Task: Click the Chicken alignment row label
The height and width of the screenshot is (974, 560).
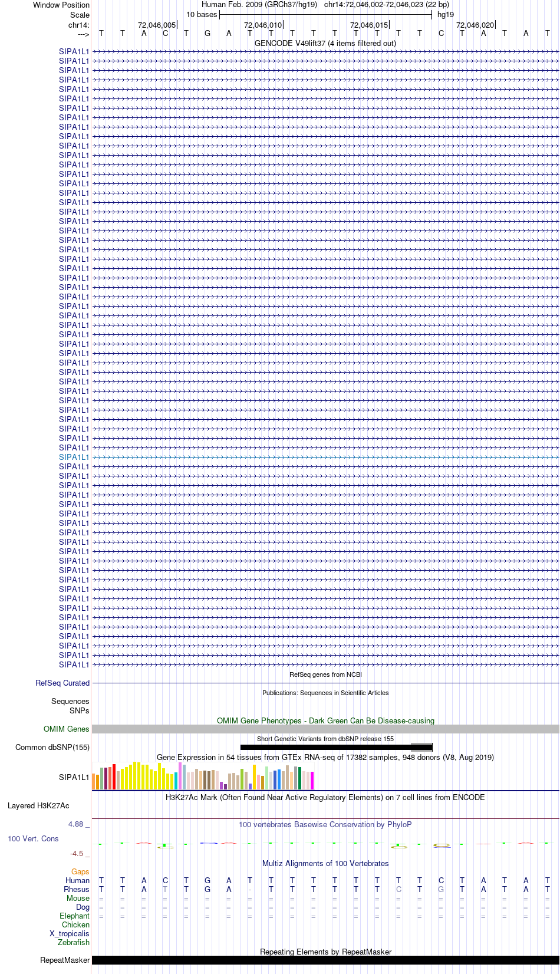Action: pos(75,924)
